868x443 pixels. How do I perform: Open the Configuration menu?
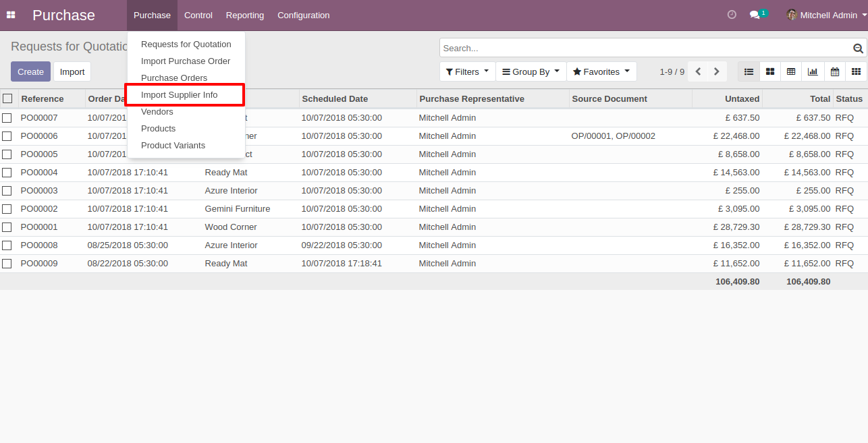click(x=304, y=15)
